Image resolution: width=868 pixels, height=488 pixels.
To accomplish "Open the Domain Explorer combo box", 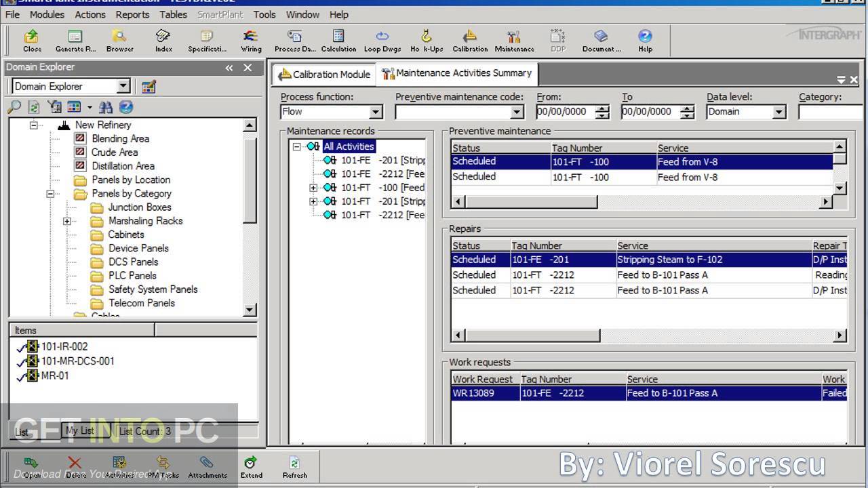I will [71, 86].
